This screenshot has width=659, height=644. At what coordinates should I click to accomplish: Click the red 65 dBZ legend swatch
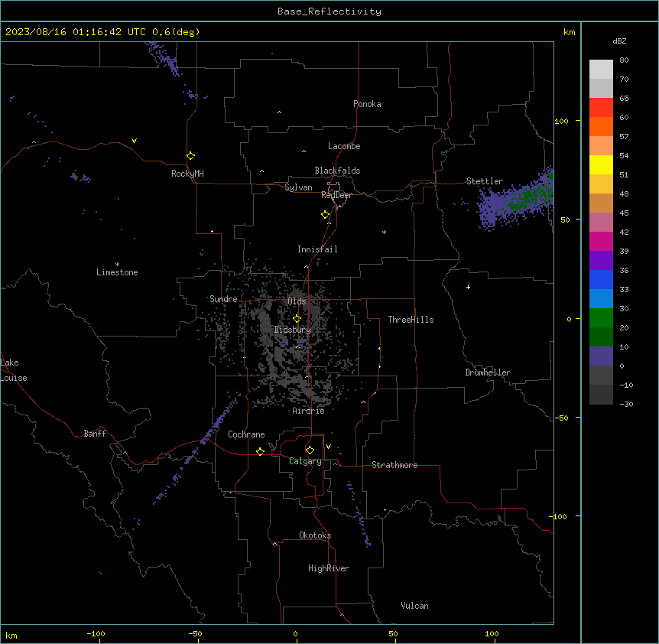pyautogui.click(x=601, y=108)
